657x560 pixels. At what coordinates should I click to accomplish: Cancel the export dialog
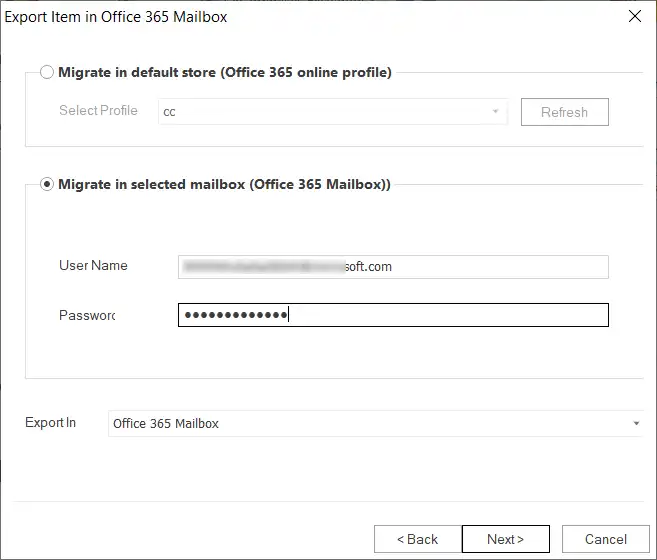click(x=605, y=539)
